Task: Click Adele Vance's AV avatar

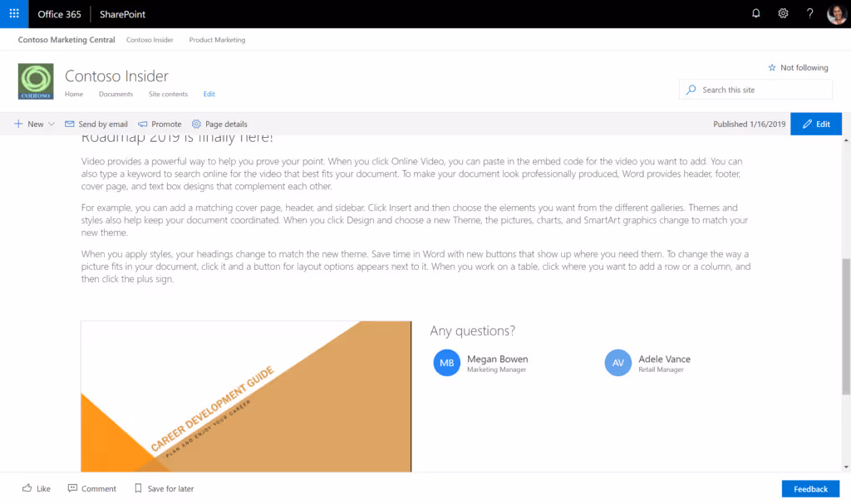Action: [x=618, y=363]
